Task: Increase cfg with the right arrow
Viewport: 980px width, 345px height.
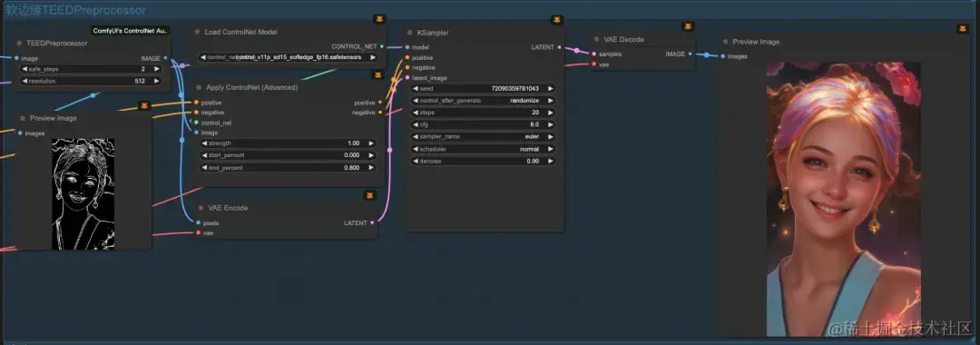Action: tap(551, 124)
